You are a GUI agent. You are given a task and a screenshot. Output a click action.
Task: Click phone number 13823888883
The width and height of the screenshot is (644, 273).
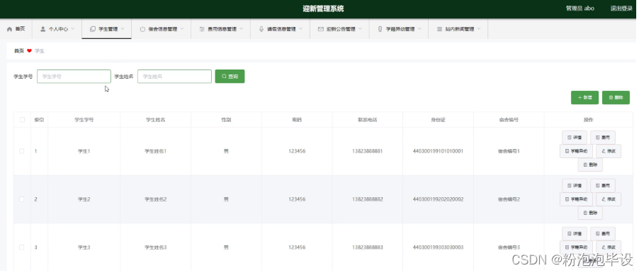tap(367, 247)
